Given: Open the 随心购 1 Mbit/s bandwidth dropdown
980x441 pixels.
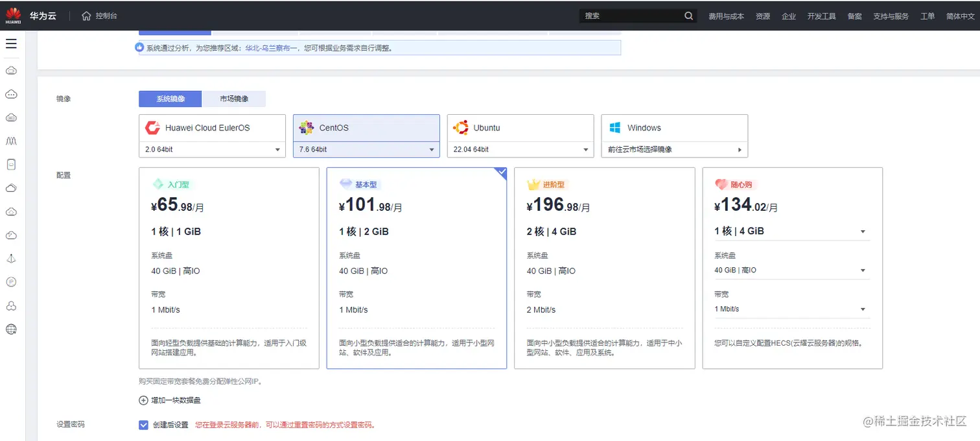Looking at the screenshot, I should coord(792,309).
